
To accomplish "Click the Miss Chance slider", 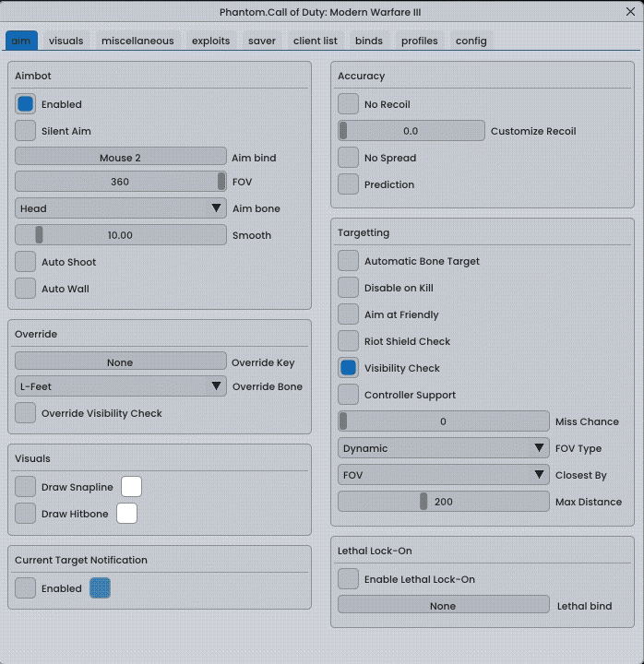I will (444, 421).
